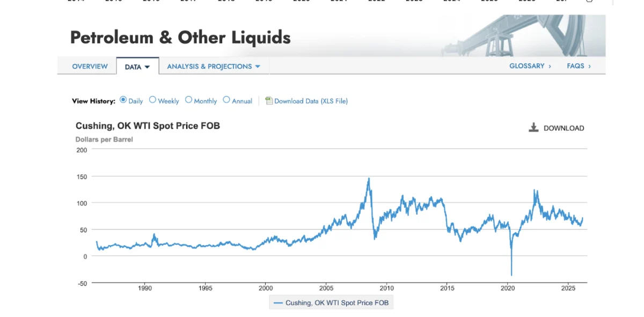644x317 pixels.
Task: Click the DOWNLOAD arrow icon above the chart
Action: [533, 127]
